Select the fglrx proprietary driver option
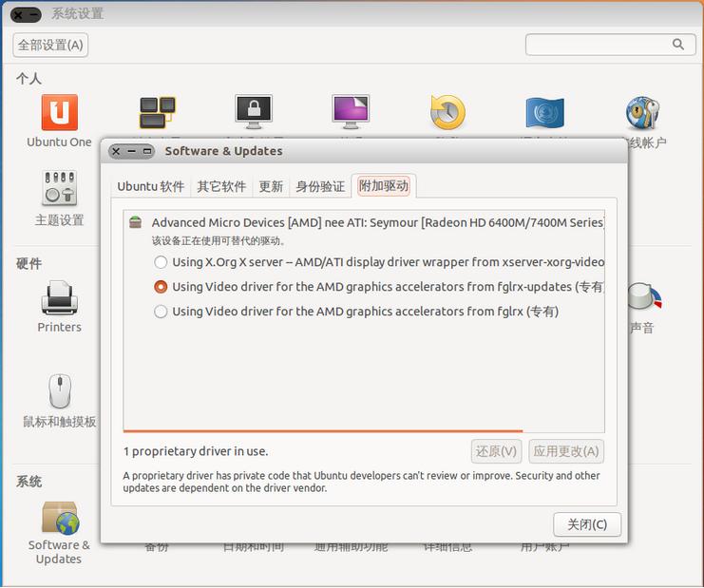The width and height of the screenshot is (704, 588). (161, 312)
